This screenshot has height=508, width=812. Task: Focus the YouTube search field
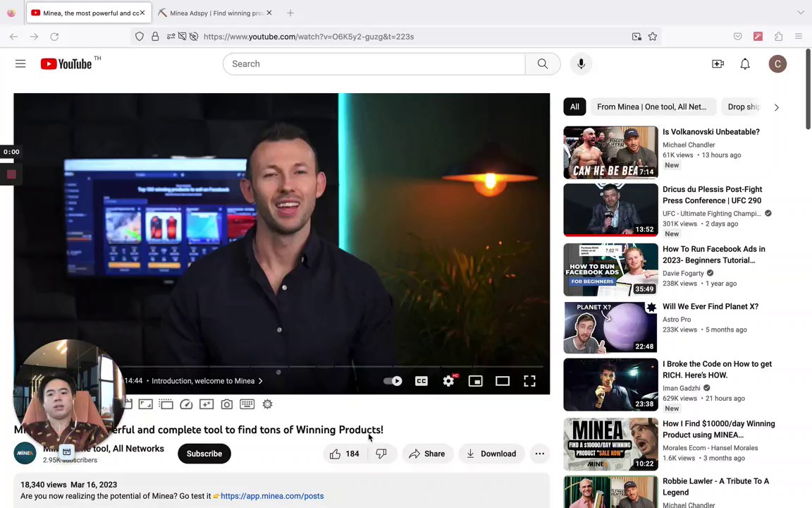click(374, 64)
